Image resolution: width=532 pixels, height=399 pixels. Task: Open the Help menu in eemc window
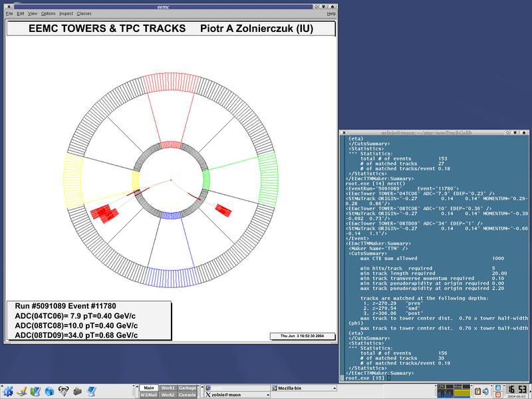331,13
